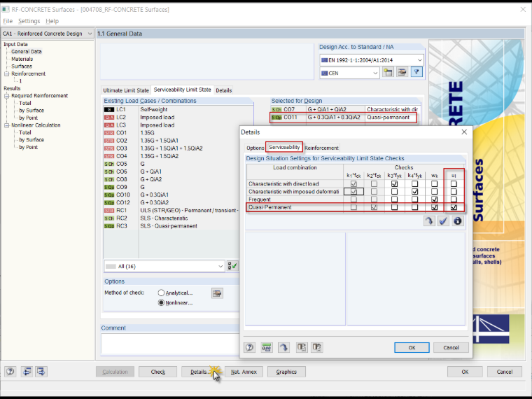Collapse the Reinforcement tree node
The height and width of the screenshot is (399, 532).
[x=6, y=73]
